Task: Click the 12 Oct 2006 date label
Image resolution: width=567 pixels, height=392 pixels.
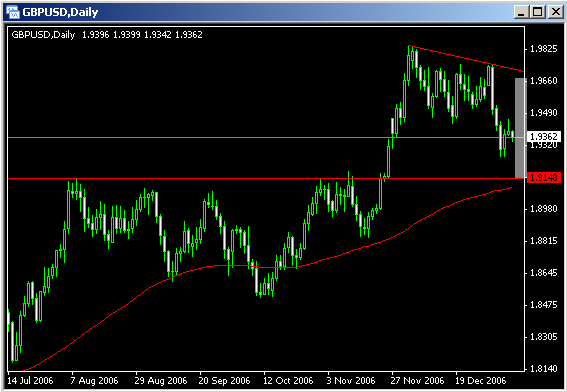Action: pos(288,381)
